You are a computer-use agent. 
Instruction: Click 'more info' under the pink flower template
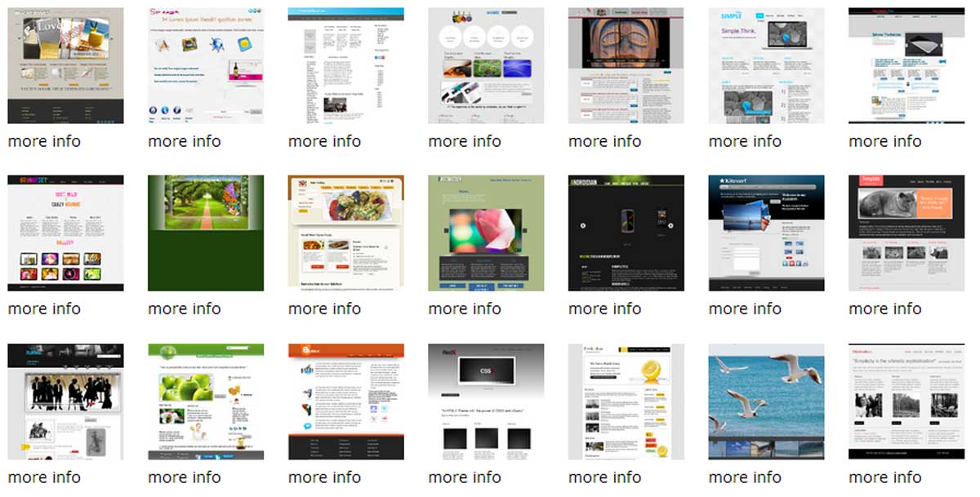click(x=465, y=308)
